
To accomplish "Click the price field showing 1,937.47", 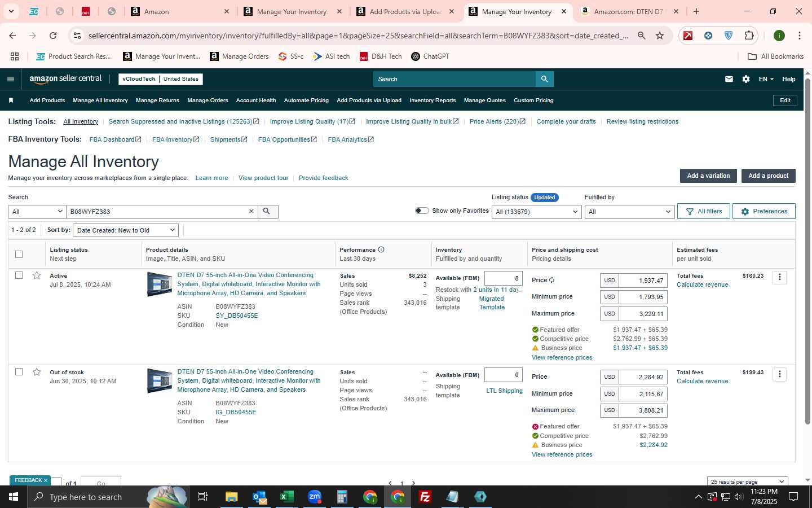I will tap(643, 281).
